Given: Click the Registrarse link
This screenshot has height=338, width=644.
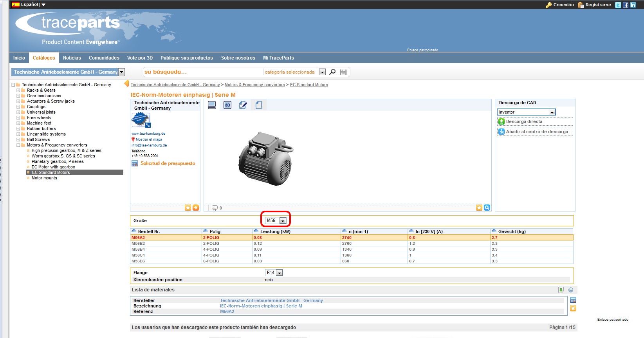Looking at the screenshot, I should (x=598, y=5).
